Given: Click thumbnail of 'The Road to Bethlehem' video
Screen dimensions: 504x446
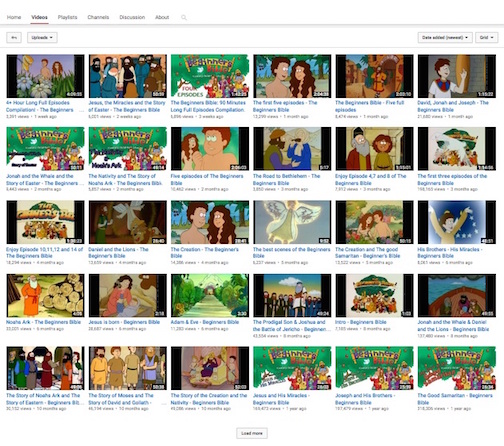Looking at the screenshot, I should (x=292, y=149).
